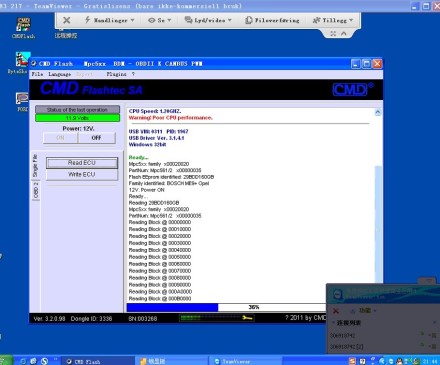Click the power ON button
The width and height of the screenshot is (440, 365).
pos(60,138)
